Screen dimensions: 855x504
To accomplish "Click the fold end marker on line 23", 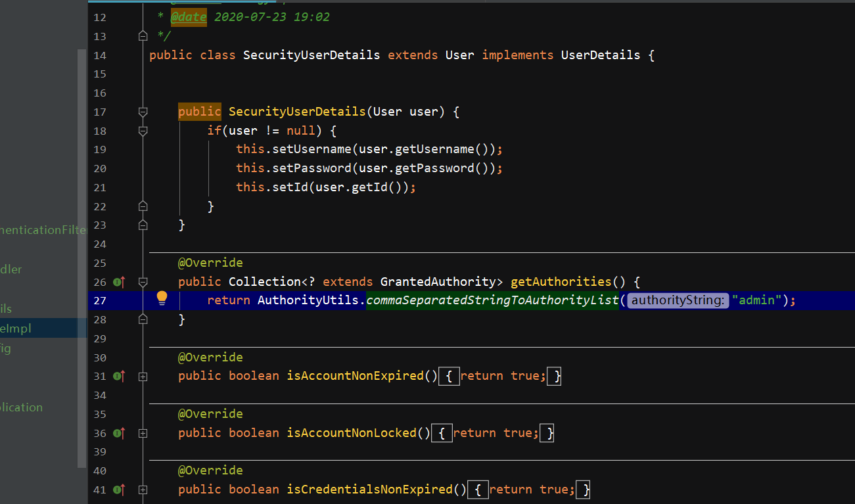I will (x=143, y=225).
